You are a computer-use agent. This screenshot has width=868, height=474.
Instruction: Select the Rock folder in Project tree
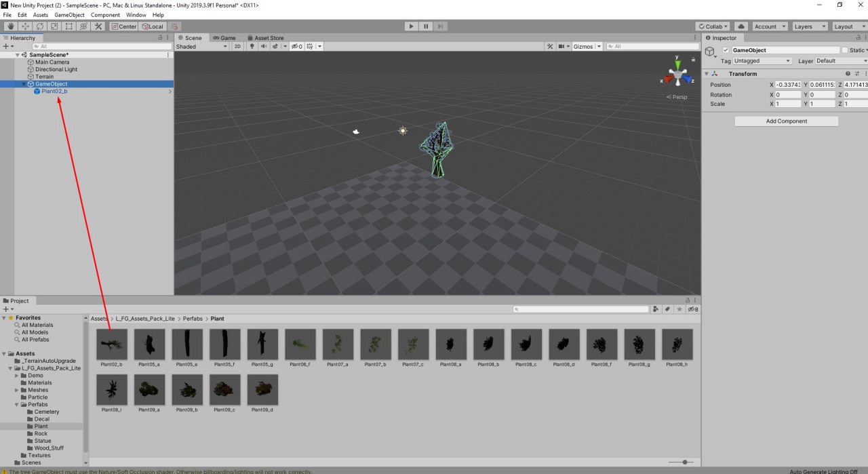click(41, 434)
